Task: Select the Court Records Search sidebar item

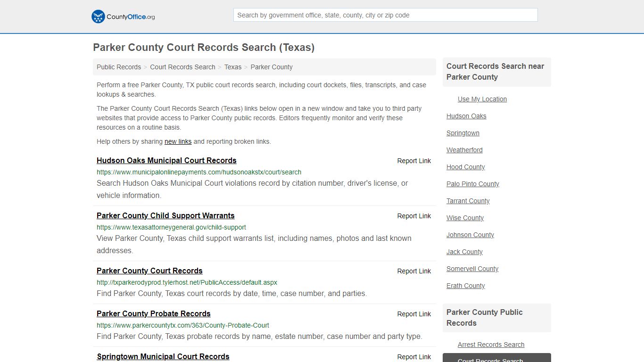Action: click(497, 358)
